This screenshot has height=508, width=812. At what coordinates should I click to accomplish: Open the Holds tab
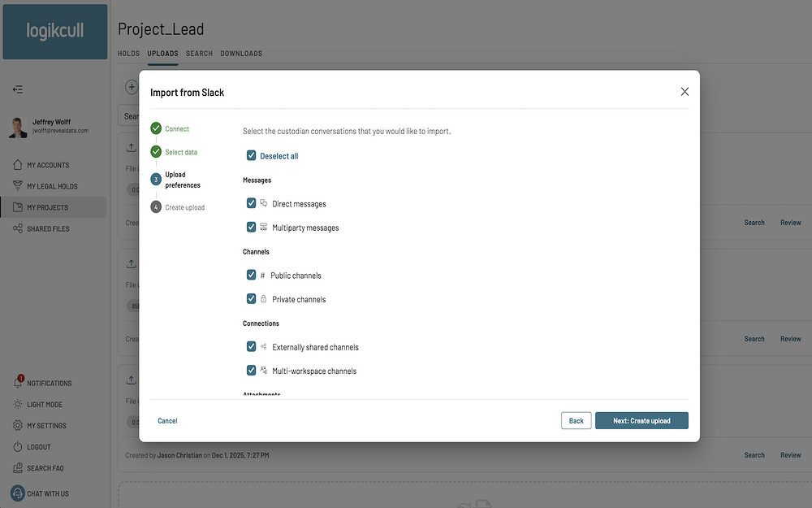(128, 54)
